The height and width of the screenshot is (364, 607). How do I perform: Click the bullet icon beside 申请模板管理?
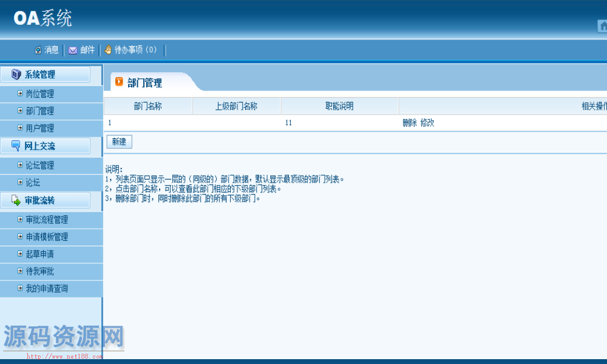(20, 237)
